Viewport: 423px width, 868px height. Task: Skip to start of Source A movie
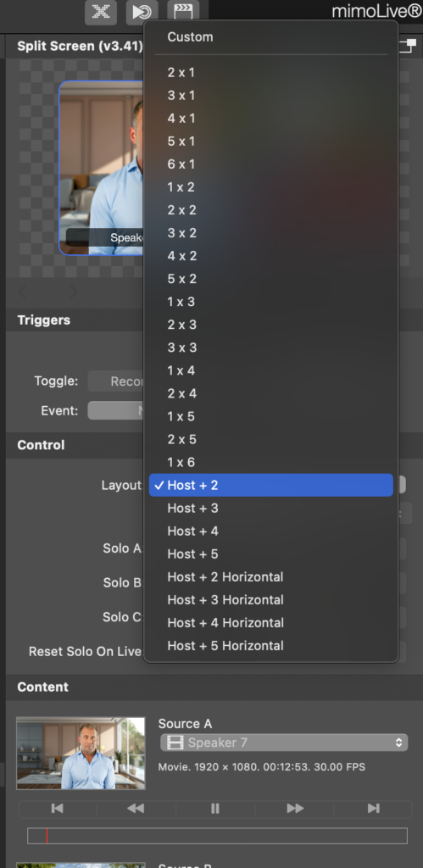click(x=57, y=808)
